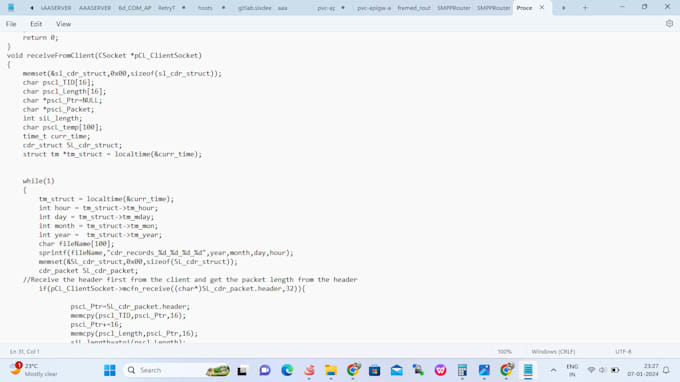680x382 pixels.
Task: Click the line 'char fileName[100];'
Action: 76,244
